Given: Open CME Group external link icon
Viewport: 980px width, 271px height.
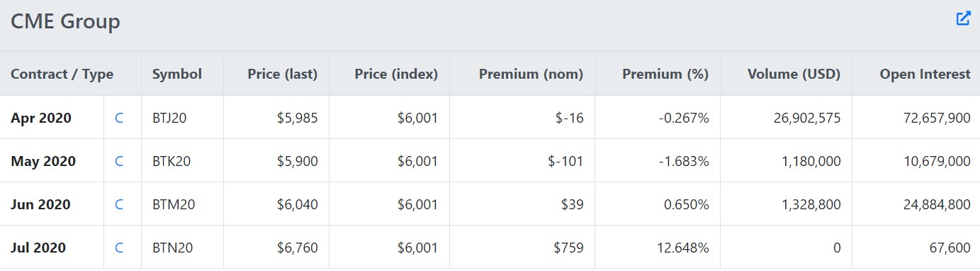Looking at the screenshot, I should coord(963,18).
